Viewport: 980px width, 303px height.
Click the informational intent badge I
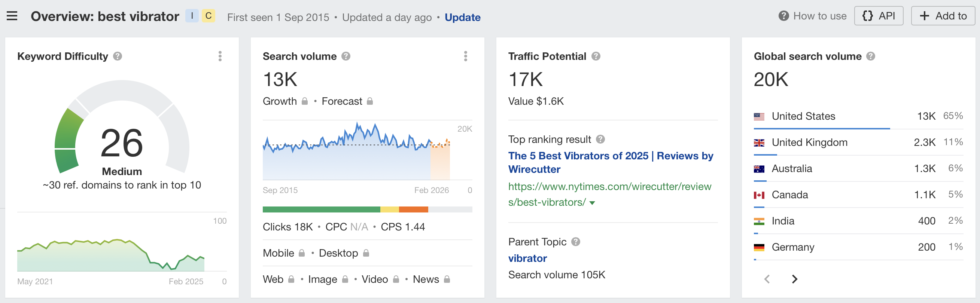tap(192, 16)
